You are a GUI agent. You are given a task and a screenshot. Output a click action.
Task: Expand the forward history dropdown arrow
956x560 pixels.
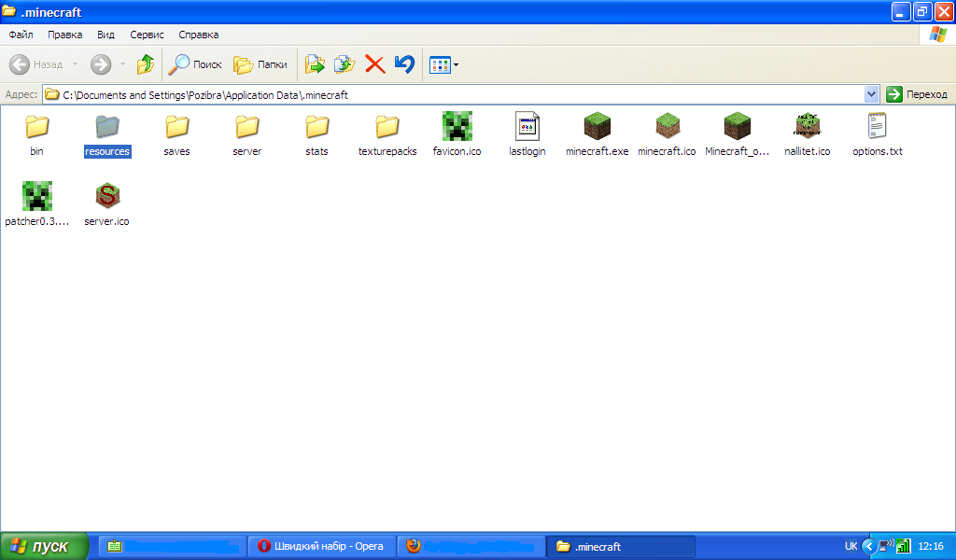122,64
